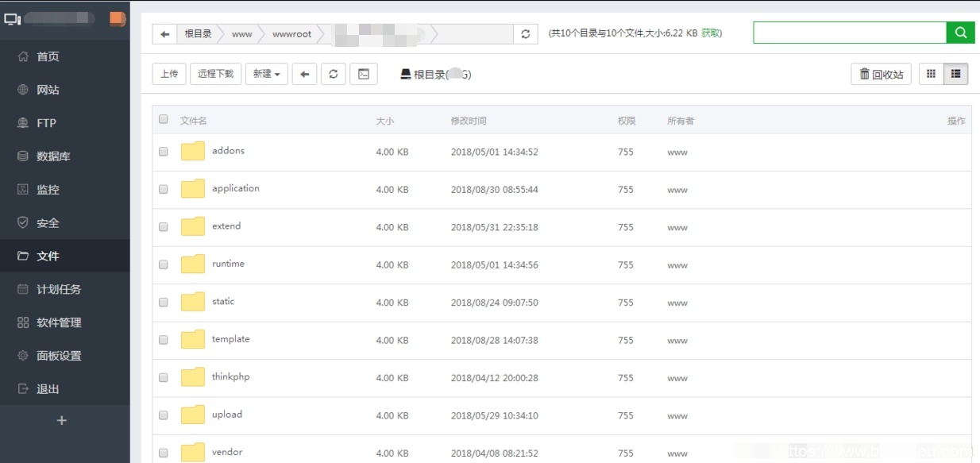Click the 远程下载 button
The image size is (980, 463).
(x=216, y=74)
